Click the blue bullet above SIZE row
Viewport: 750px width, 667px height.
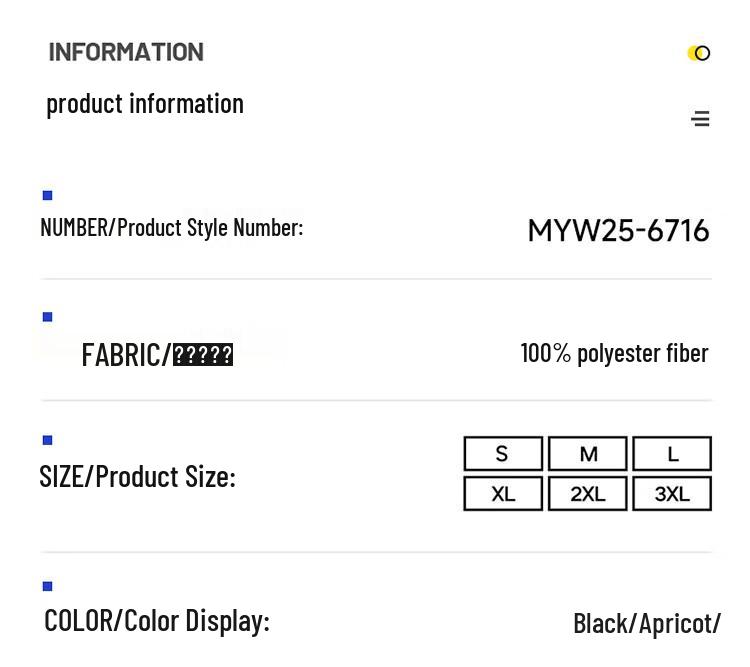tap(47, 440)
